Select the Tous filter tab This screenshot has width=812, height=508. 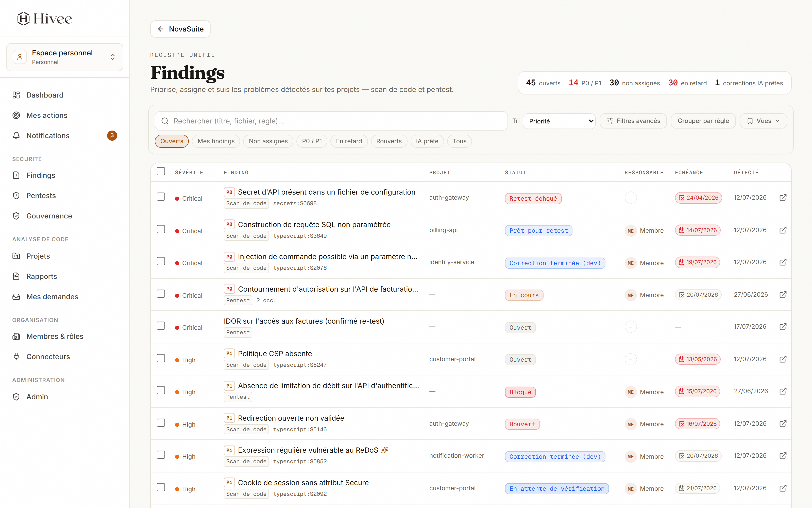pyautogui.click(x=459, y=141)
